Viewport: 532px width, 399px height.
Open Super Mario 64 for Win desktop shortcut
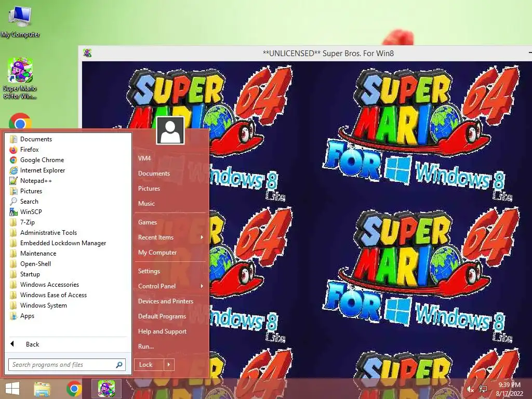20,79
